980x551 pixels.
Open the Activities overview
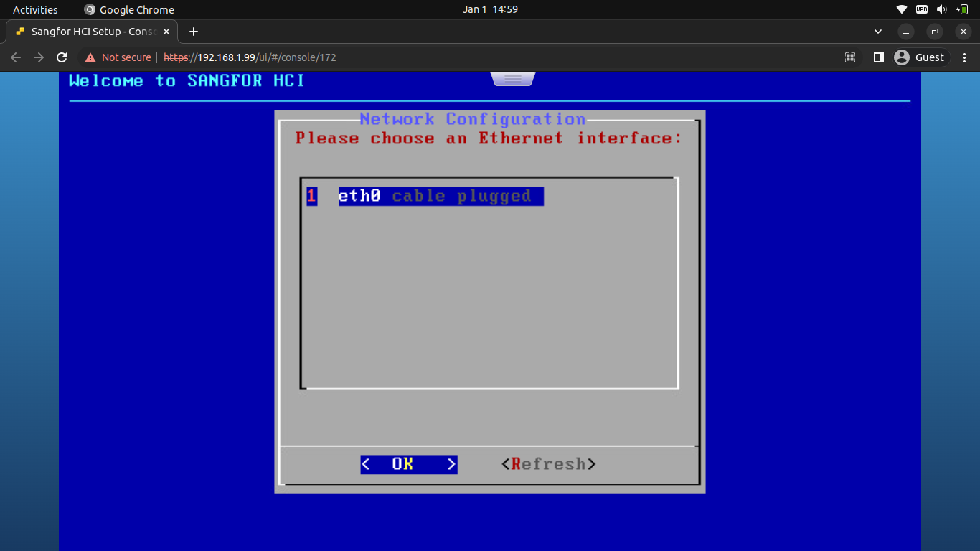(35, 9)
